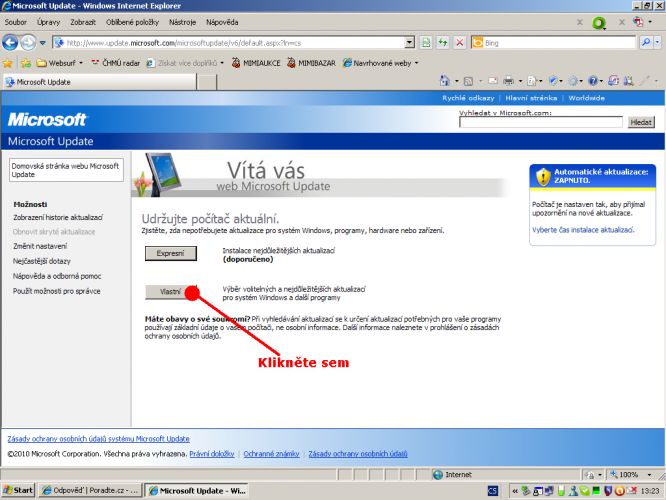Open the Úpravy menu
Viewport: 666px width, 500px height.
tap(48, 22)
